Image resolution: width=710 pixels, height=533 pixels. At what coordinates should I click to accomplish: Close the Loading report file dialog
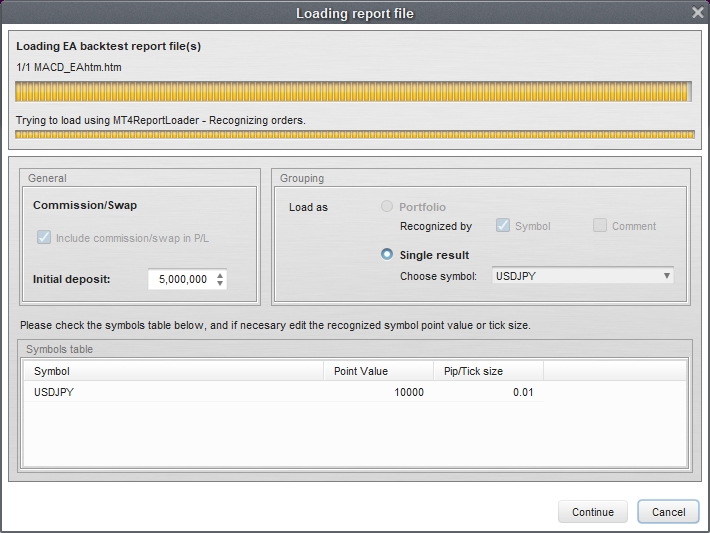pyautogui.click(x=697, y=13)
